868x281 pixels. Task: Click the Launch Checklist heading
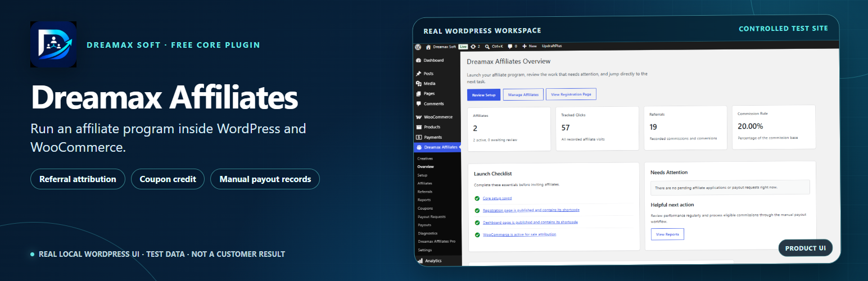click(x=492, y=174)
